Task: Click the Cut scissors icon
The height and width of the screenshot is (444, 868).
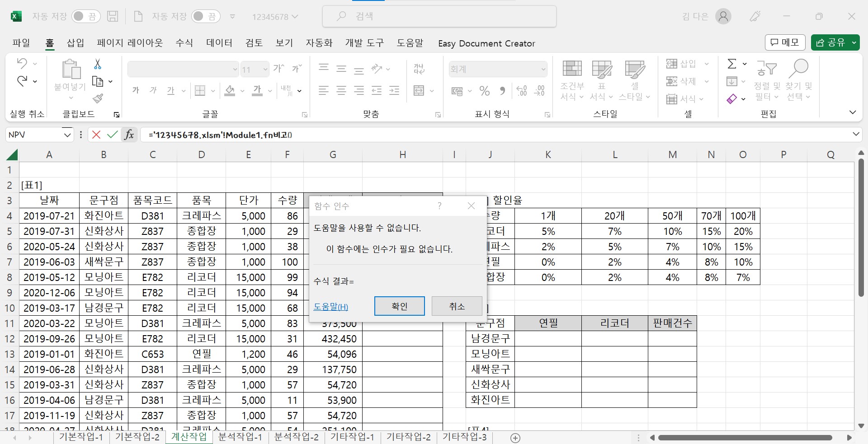Action: coord(98,64)
